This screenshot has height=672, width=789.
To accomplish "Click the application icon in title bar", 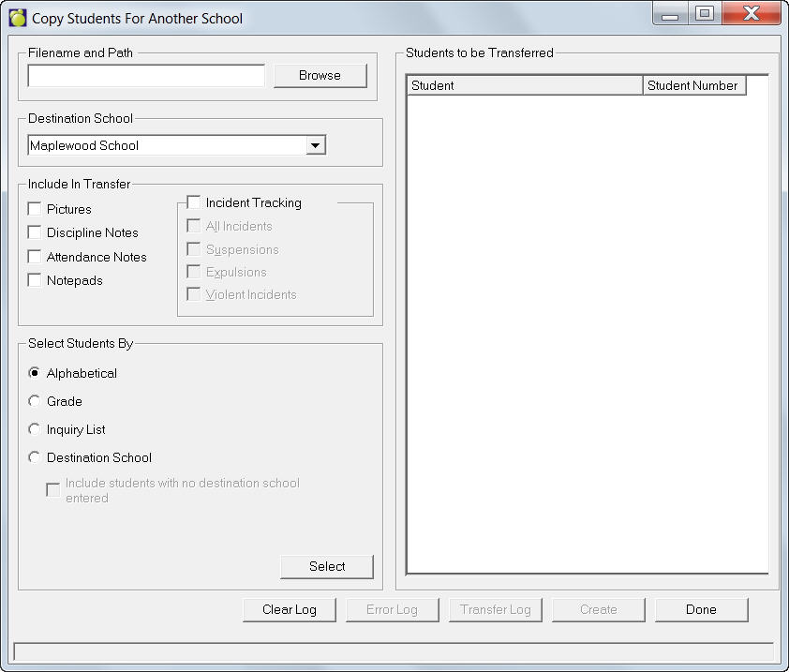I will (x=18, y=18).
